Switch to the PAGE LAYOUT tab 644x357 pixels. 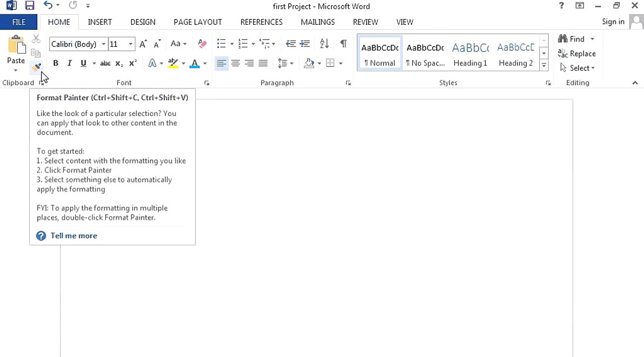pyautogui.click(x=197, y=22)
